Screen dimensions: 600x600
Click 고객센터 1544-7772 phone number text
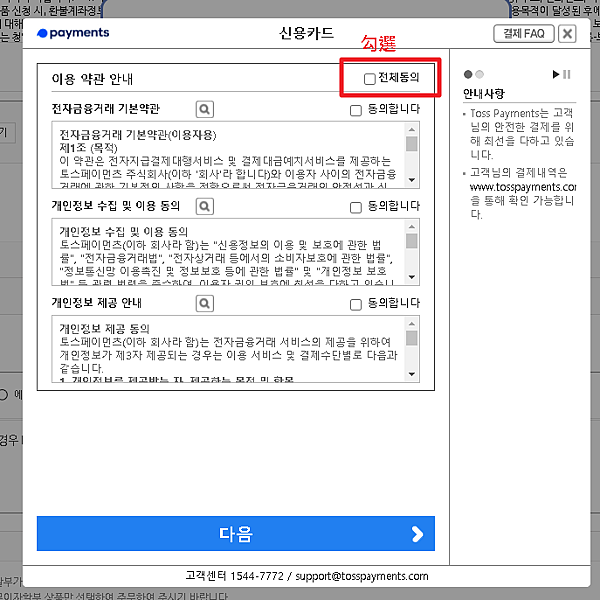tap(234, 576)
